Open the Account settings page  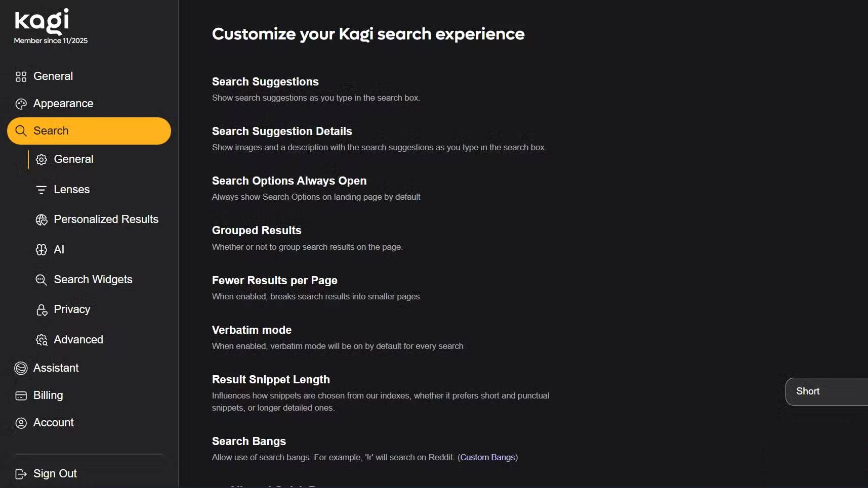53,423
